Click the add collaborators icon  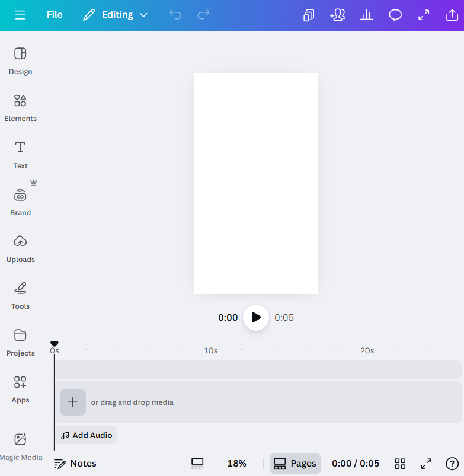(x=338, y=15)
